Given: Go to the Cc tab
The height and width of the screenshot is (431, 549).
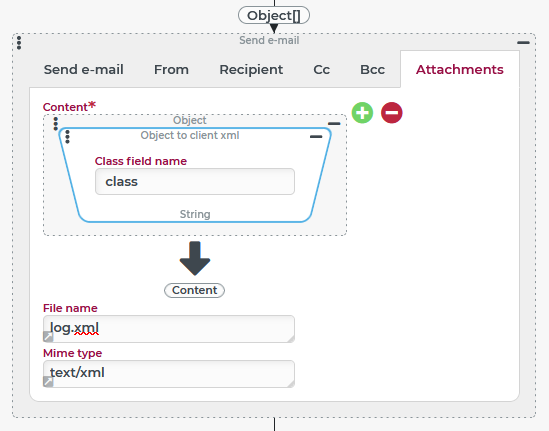Looking at the screenshot, I should [x=321, y=69].
